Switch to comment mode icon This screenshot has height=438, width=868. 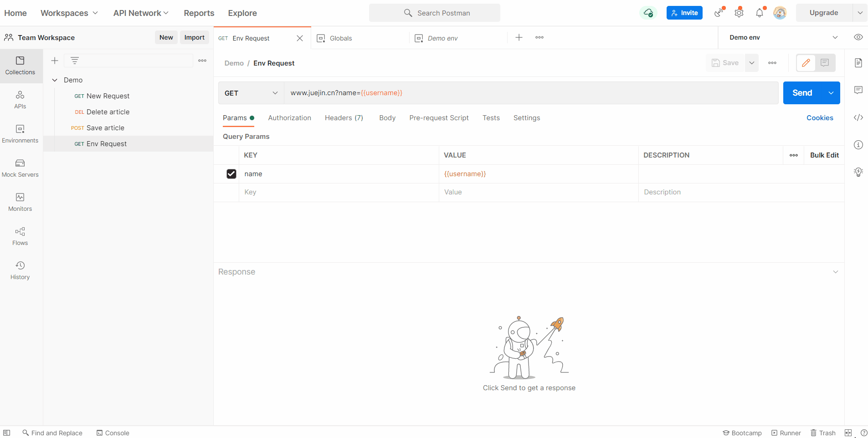[825, 63]
